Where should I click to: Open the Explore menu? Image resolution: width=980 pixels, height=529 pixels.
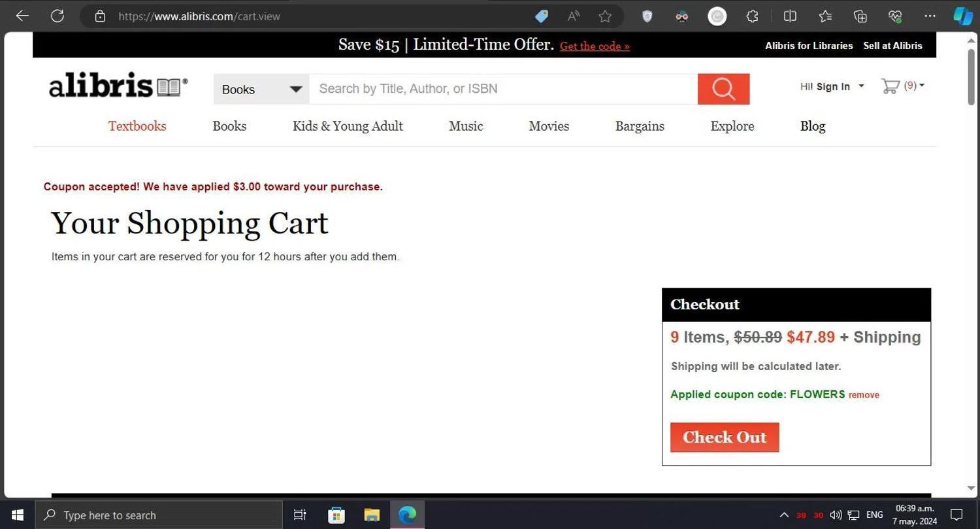[x=732, y=126]
